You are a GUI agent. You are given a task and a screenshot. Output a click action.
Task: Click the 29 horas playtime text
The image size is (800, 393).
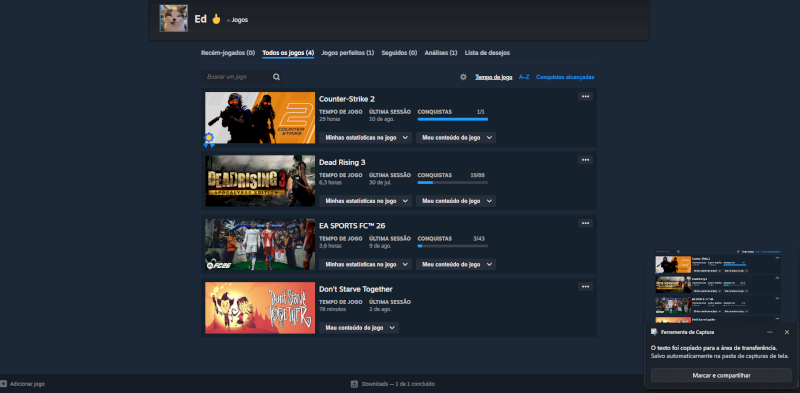click(x=330, y=119)
